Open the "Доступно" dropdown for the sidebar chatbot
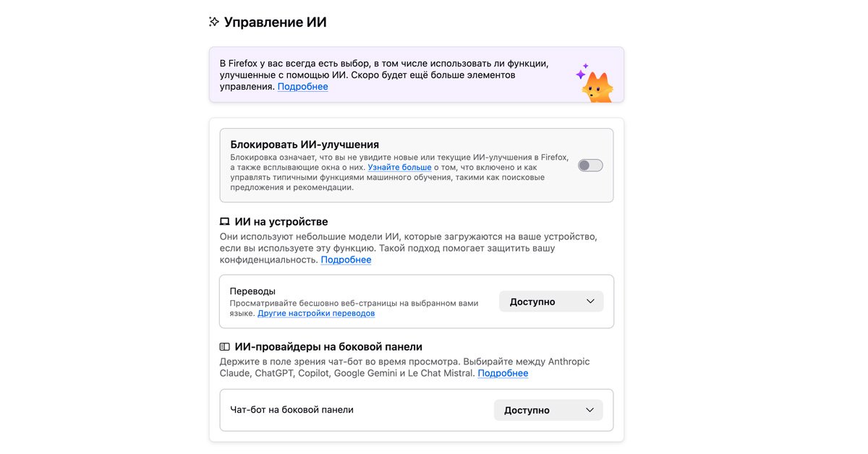This screenshot has height=454, width=868. (x=548, y=410)
